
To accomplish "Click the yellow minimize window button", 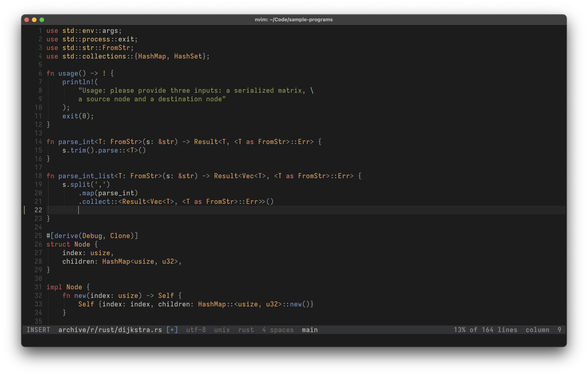I will 34,20.
